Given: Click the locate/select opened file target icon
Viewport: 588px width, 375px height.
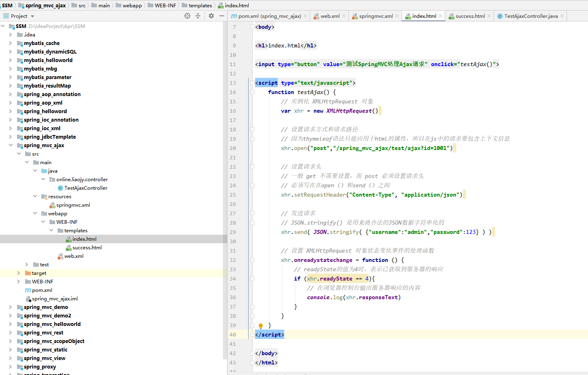Looking at the screenshot, I should [x=187, y=16].
